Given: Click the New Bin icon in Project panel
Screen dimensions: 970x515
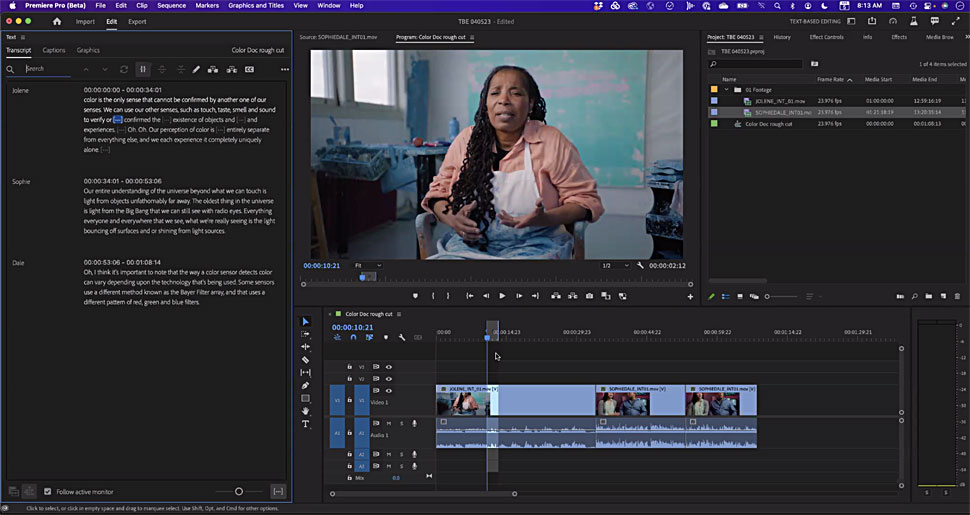Looking at the screenshot, I should (x=929, y=296).
